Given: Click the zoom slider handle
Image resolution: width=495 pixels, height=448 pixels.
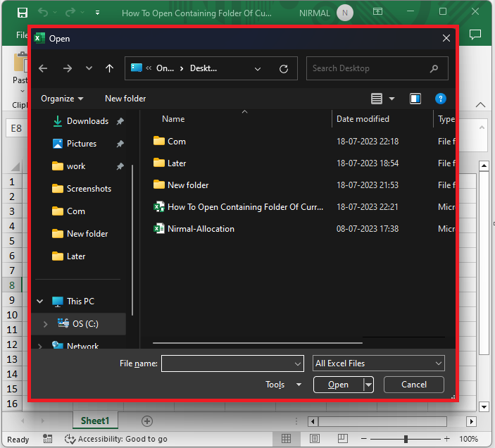Looking at the screenshot, I should (406, 439).
